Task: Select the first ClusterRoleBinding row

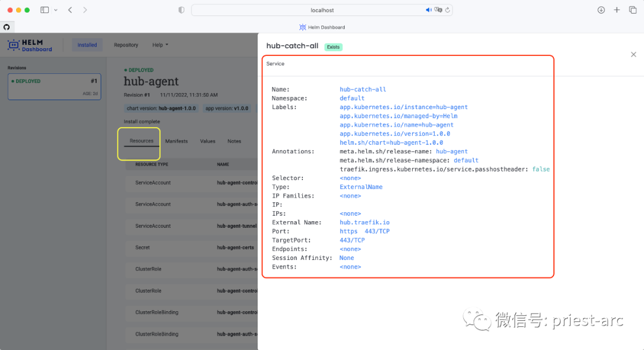Action: tap(191, 312)
